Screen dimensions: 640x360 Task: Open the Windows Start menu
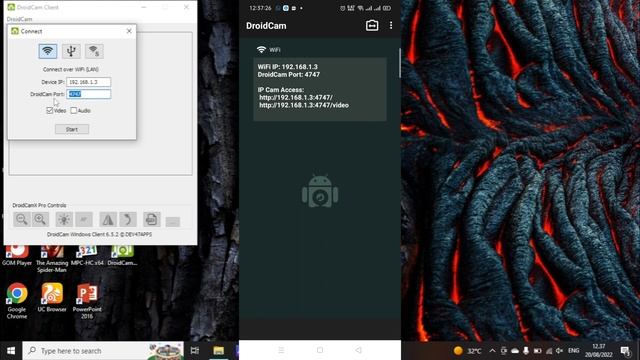(11, 351)
